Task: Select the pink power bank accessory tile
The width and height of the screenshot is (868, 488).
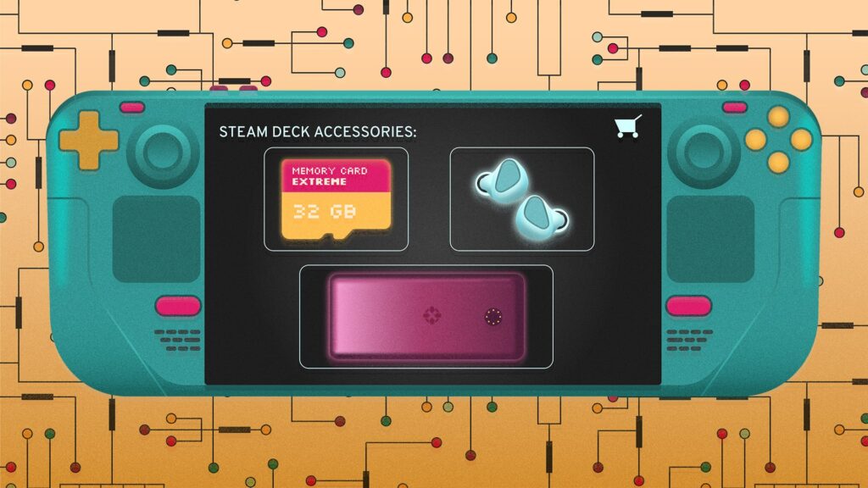Action: pyautogui.click(x=426, y=317)
